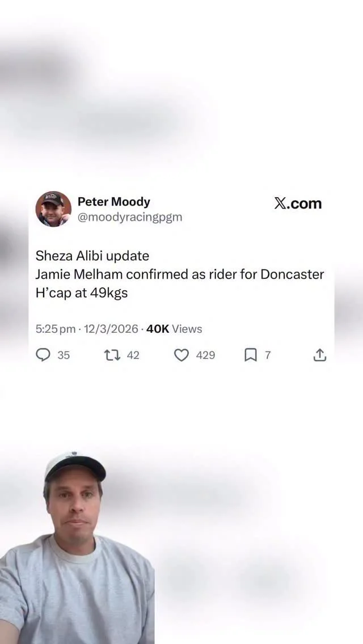363x644 pixels.
Task: Open the share upload arrow icon
Action: click(319, 355)
